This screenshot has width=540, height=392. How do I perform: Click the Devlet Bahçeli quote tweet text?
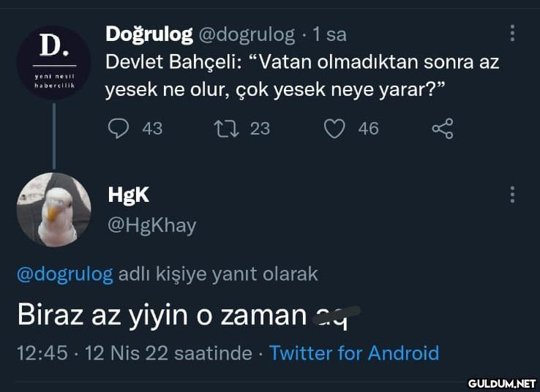302,75
